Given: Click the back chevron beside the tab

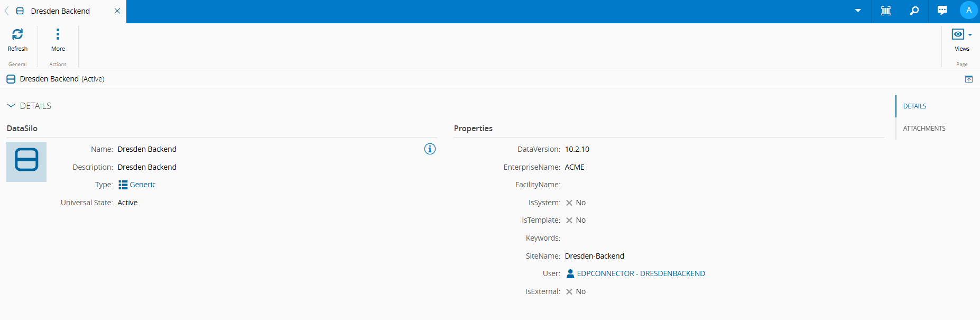Looking at the screenshot, I should point(6,11).
